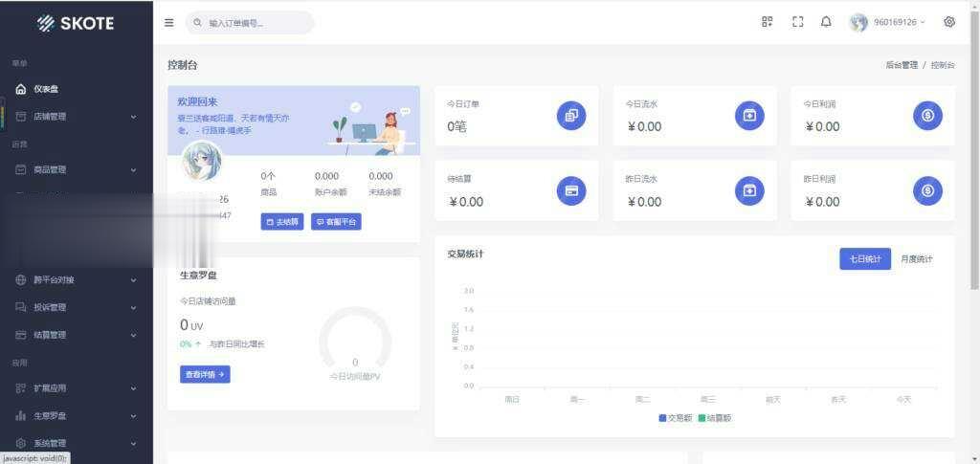This screenshot has width=980, height=464.
Task: Open notifications via the bell icon
Action: tap(826, 22)
